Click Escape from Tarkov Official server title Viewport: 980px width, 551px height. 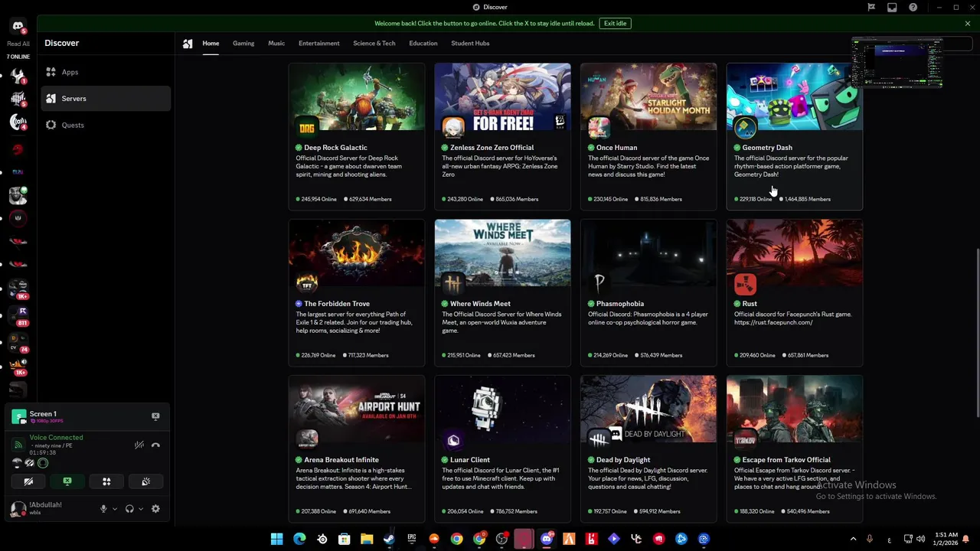786,460
